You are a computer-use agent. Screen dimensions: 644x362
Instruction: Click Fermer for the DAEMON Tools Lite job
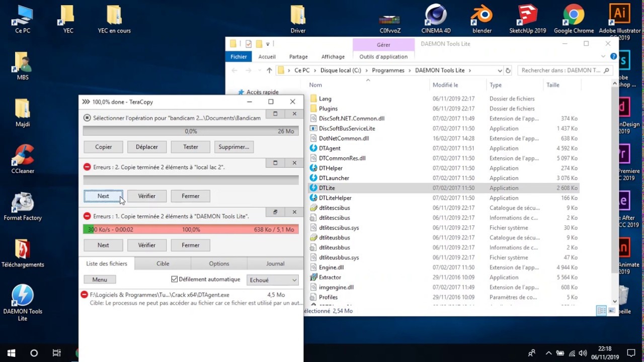point(191,245)
